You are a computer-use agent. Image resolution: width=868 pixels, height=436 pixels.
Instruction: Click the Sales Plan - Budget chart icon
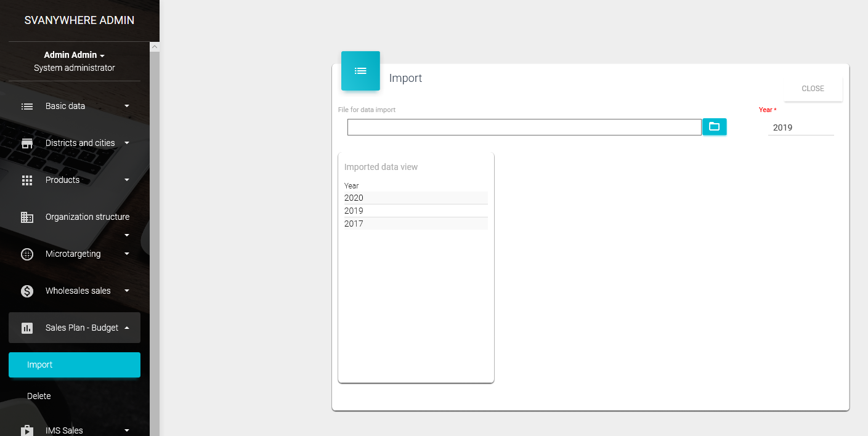pyautogui.click(x=27, y=328)
